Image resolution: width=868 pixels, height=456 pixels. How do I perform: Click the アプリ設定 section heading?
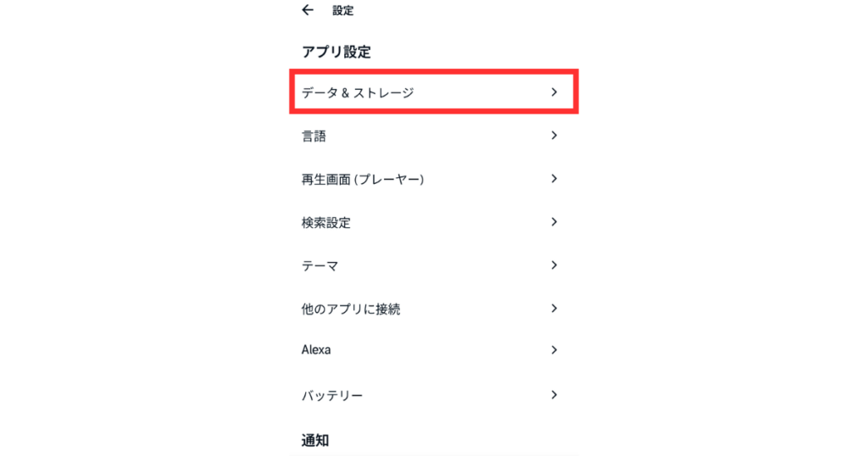pyautogui.click(x=336, y=52)
